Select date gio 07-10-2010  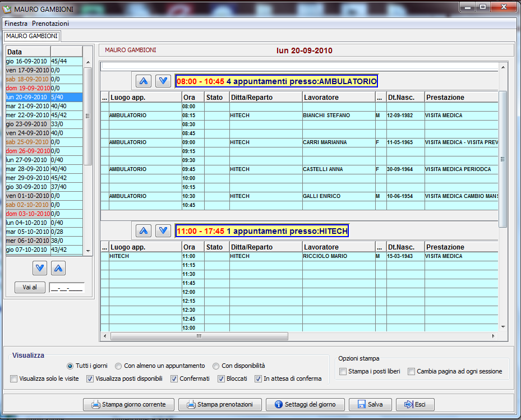(x=44, y=250)
